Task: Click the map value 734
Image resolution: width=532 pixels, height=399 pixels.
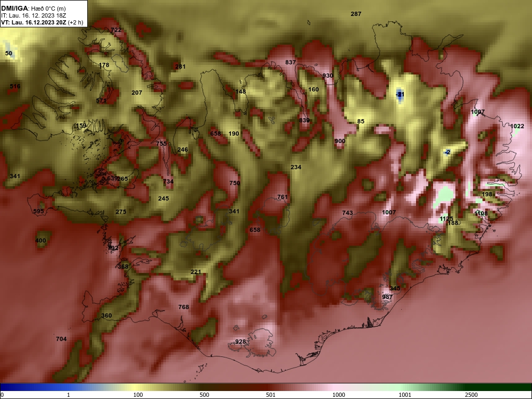Action: tap(168, 181)
